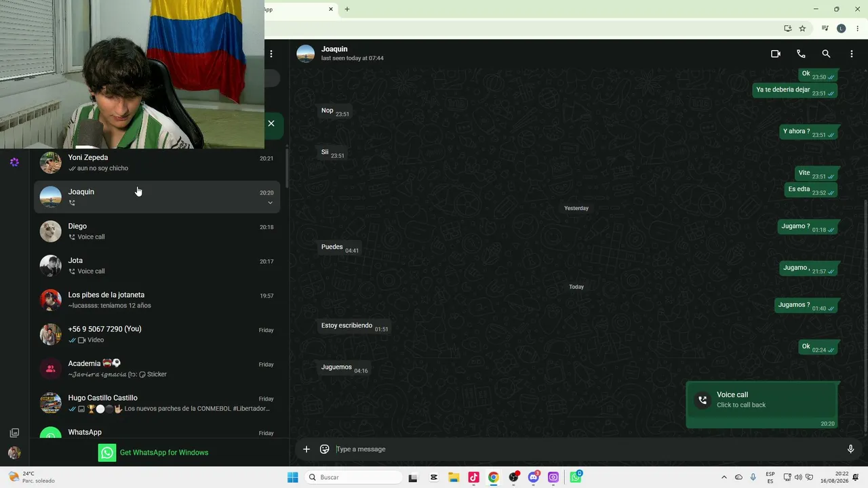868x488 pixels.
Task: Open a new Chrome tab
Action: tap(347, 9)
